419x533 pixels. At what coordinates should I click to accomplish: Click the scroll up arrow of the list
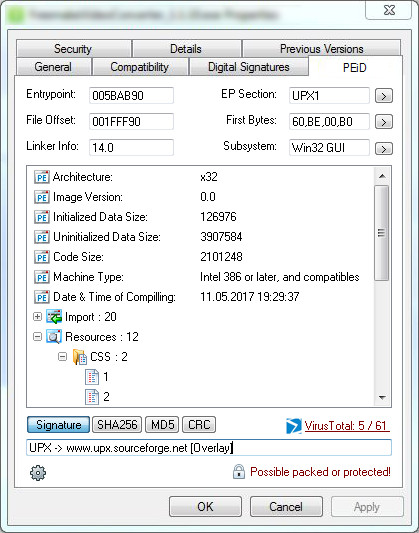(382, 176)
